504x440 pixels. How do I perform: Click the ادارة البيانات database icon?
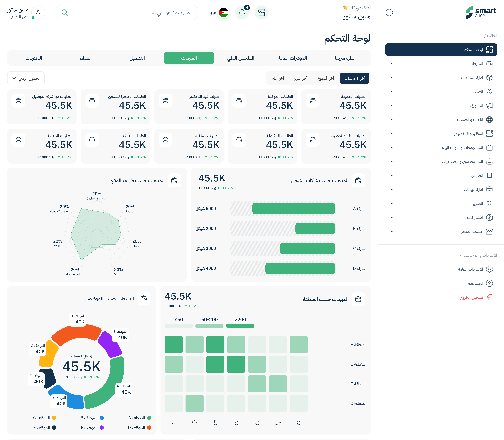489,190
